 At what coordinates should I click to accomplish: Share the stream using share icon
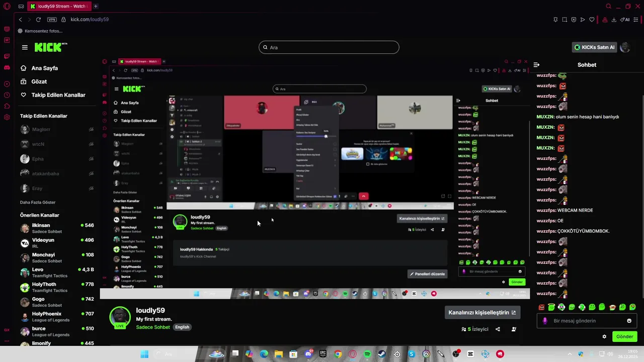pos(498,329)
